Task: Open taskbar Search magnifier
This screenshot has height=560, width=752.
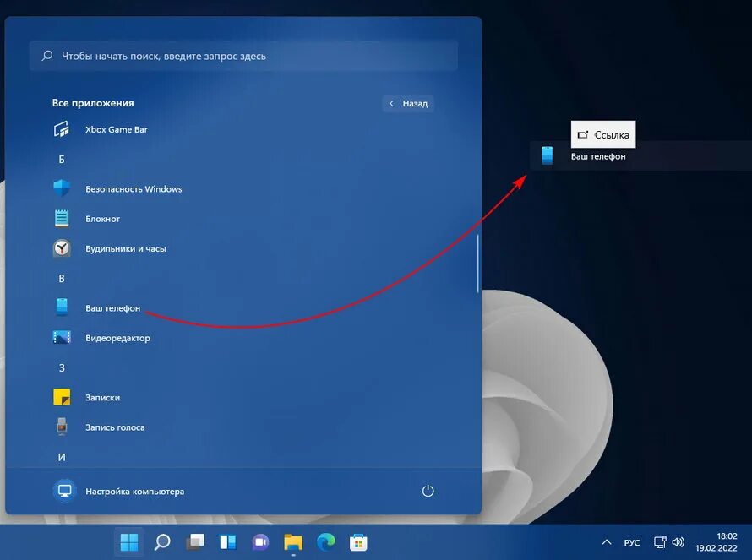Action: click(162, 542)
